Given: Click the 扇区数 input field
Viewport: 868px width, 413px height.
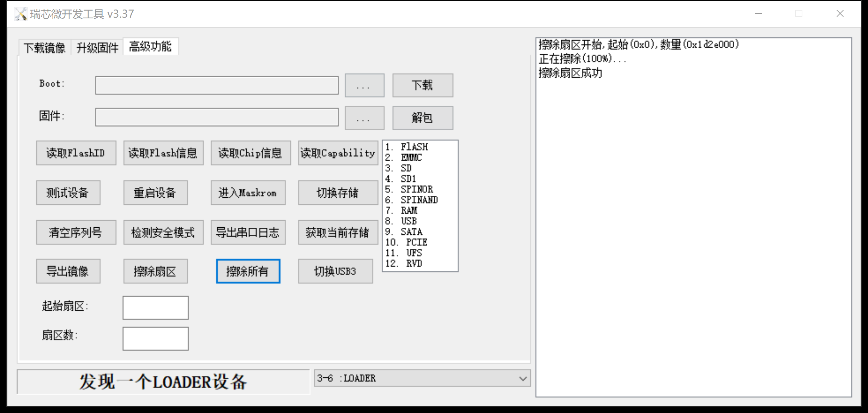Looking at the screenshot, I should [x=156, y=339].
